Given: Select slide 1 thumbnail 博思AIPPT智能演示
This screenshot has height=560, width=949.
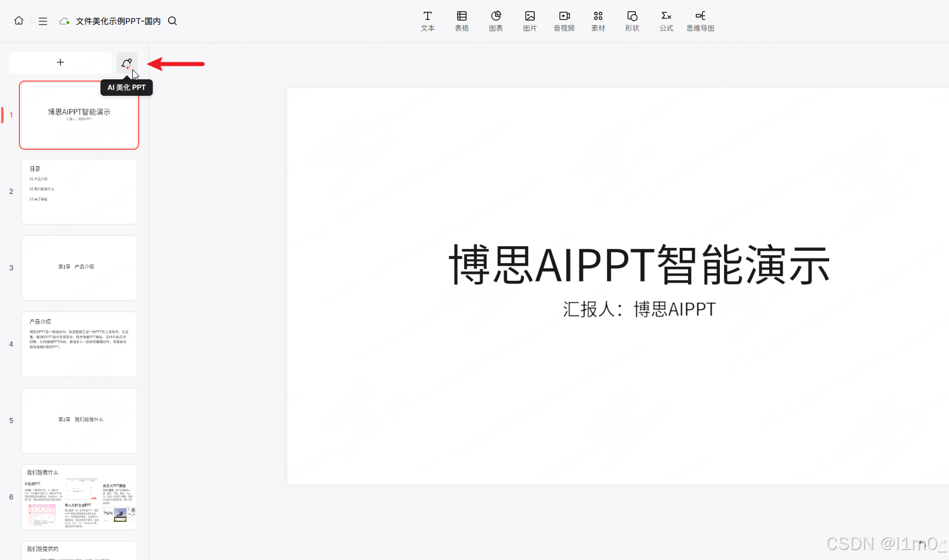Looking at the screenshot, I should point(79,115).
